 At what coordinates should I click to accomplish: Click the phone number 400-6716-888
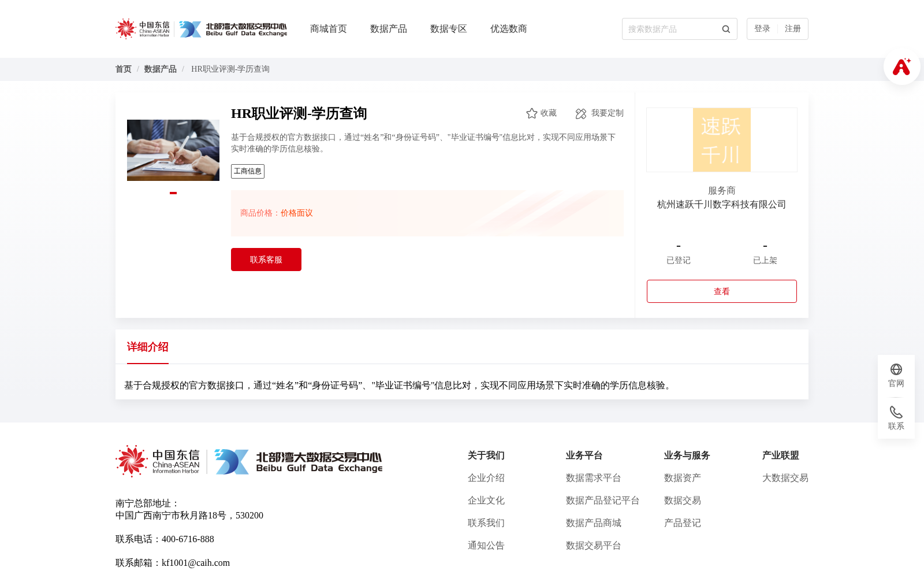pos(188,539)
